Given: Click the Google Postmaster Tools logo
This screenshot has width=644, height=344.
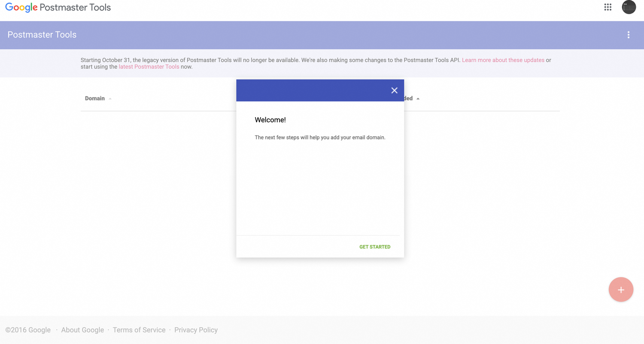Looking at the screenshot, I should point(58,7).
